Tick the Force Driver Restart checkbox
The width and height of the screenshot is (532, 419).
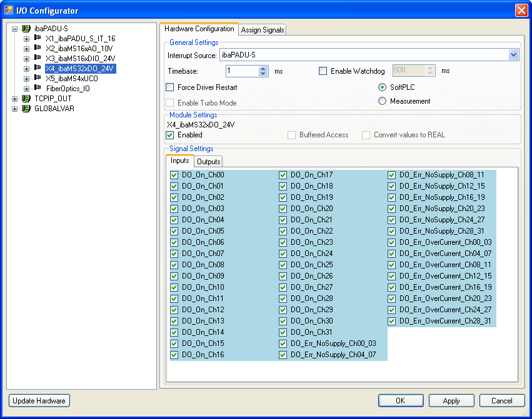point(170,87)
